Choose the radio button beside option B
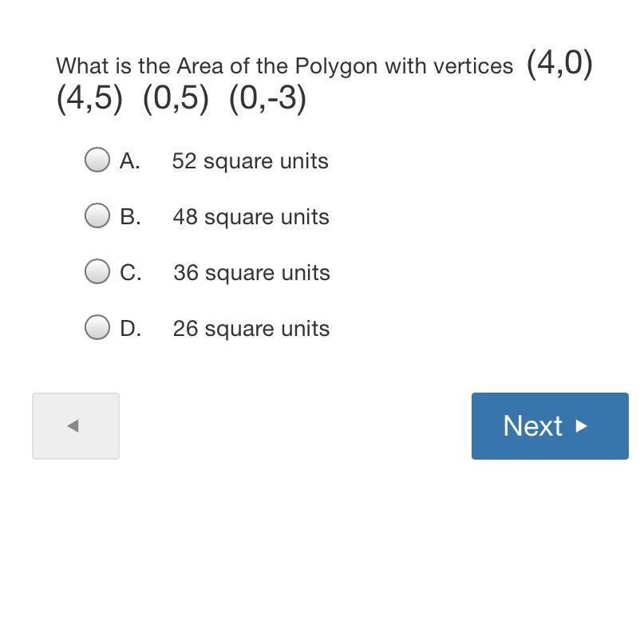 [97, 215]
